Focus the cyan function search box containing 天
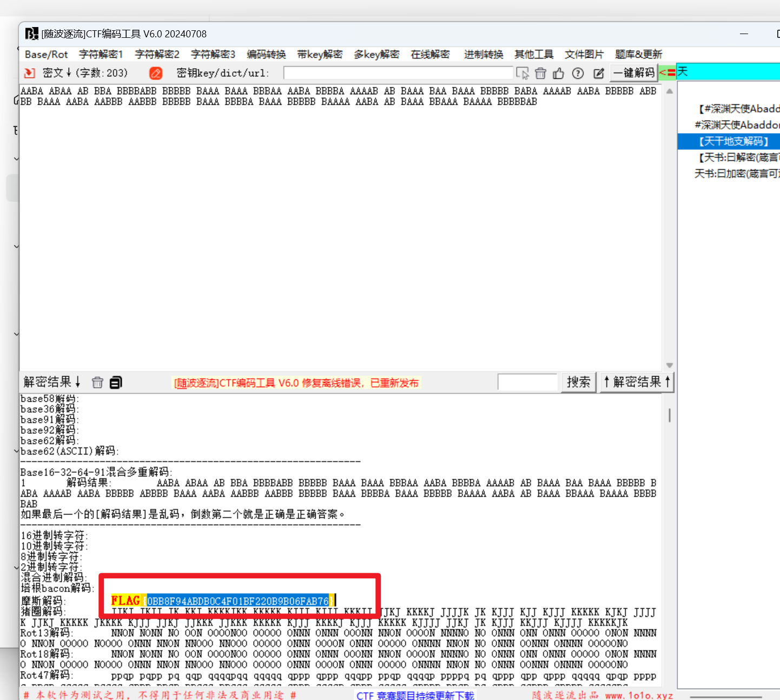 pyautogui.click(x=728, y=72)
